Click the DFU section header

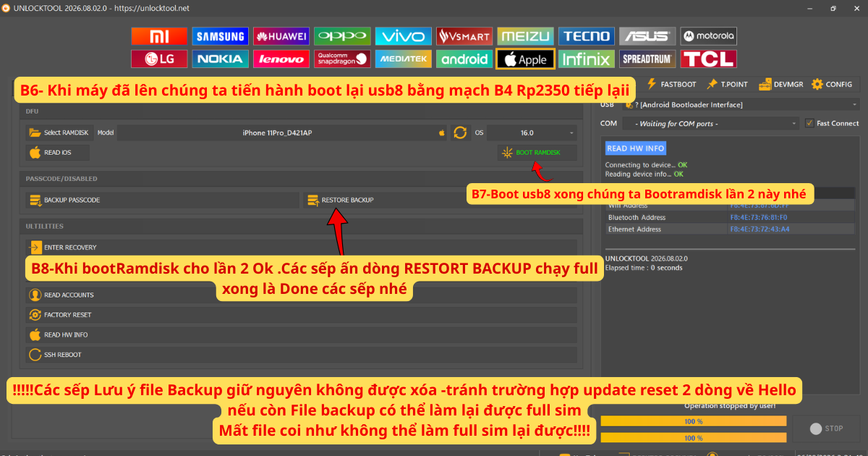tap(33, 111)
